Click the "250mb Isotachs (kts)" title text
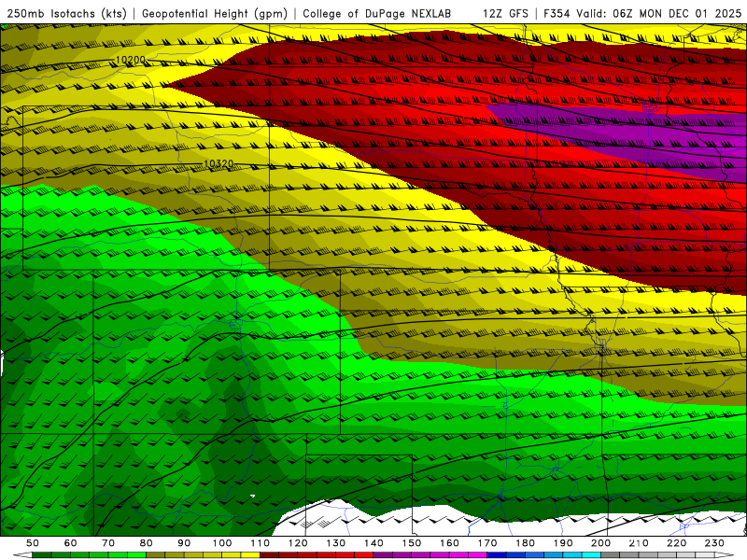 tap(66, 14)
